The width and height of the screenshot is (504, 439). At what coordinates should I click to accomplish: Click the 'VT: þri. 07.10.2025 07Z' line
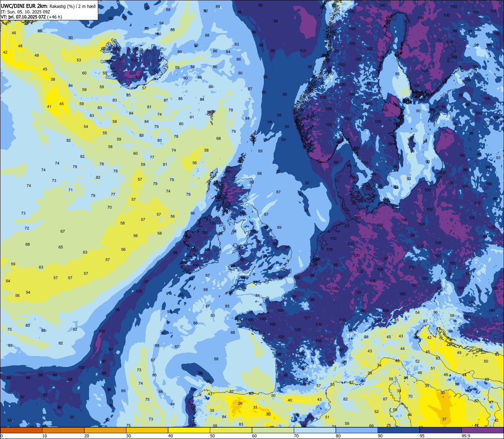tap(23, 17)
